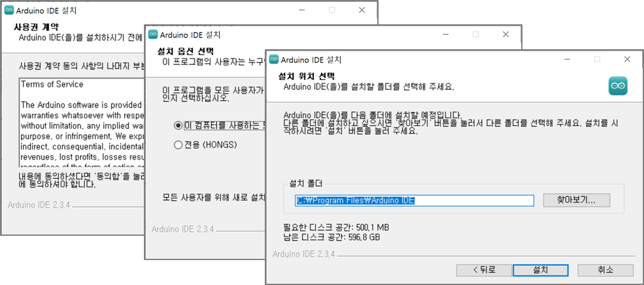Image resolution: width=644 pixels, height=285 pixels.
Task: Click Arduino title icon in license window
Action: (8, 10)
